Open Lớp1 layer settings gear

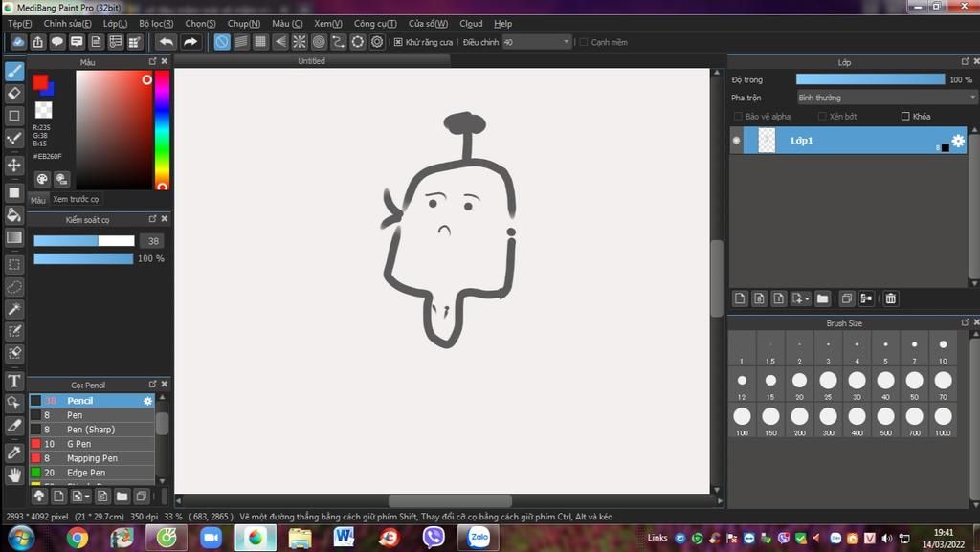pos(957,141)
